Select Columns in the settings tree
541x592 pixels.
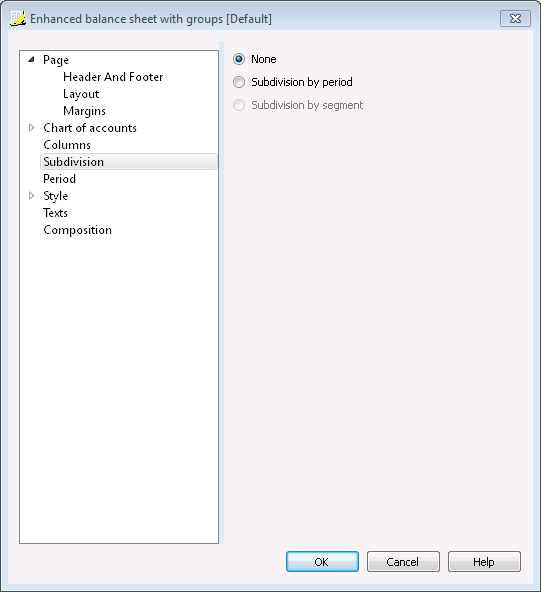pos(67,145)
